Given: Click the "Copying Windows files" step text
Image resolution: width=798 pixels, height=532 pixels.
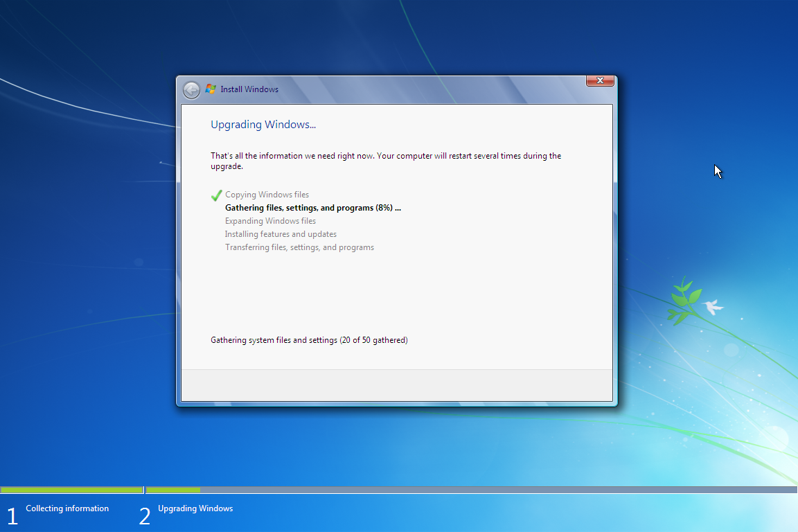Looking at the screenshot, I should 267,195.
